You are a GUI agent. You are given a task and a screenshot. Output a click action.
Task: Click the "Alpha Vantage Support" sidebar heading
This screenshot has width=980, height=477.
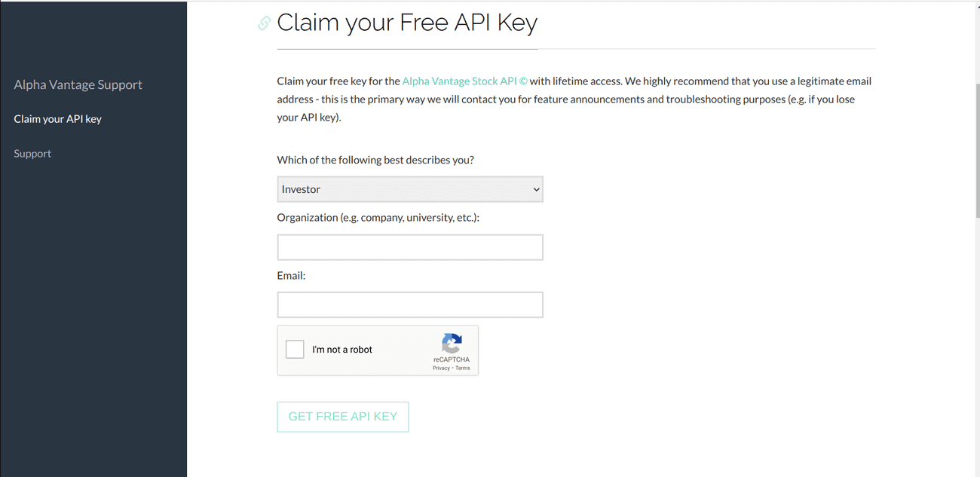pyautogui.click(x=78, y=84)
